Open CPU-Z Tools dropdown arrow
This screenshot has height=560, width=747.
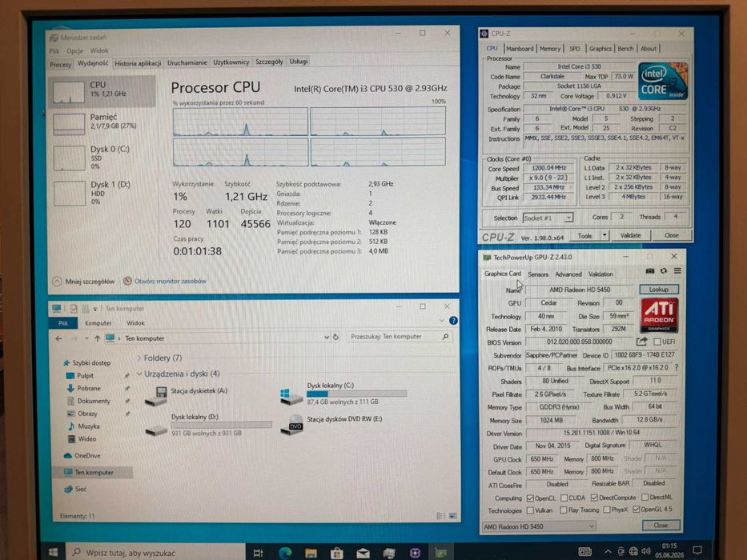tap(604, 235)
